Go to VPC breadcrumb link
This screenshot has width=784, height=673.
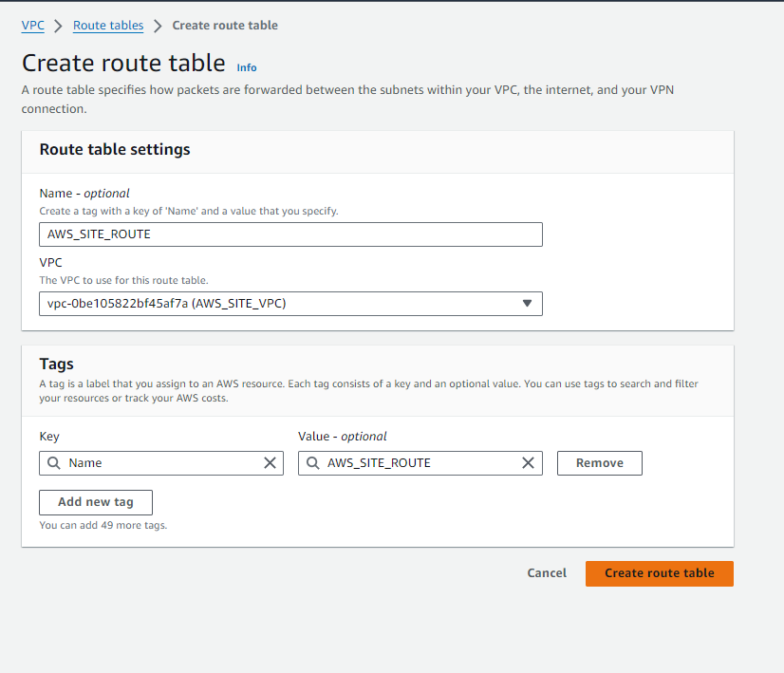(33, 26)
